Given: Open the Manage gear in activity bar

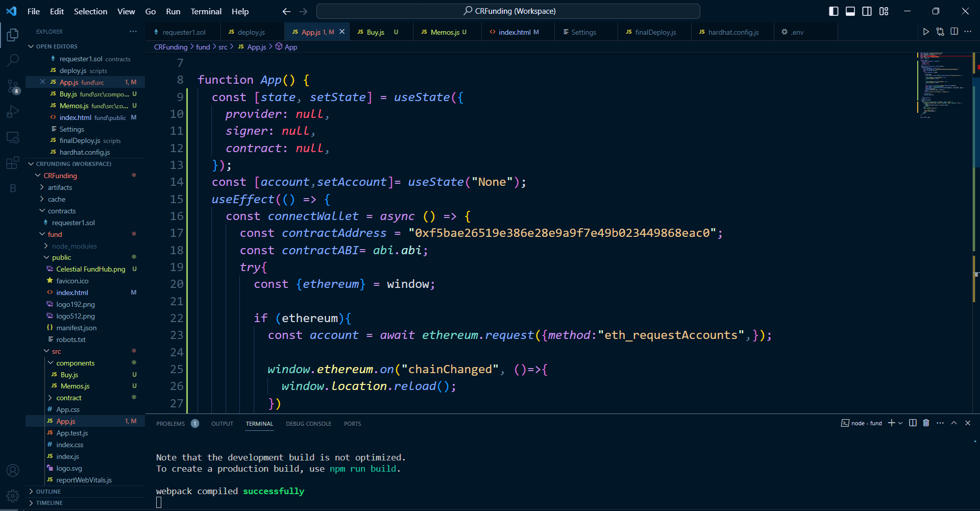Looking at the screenshot, I should coord(13,495).
